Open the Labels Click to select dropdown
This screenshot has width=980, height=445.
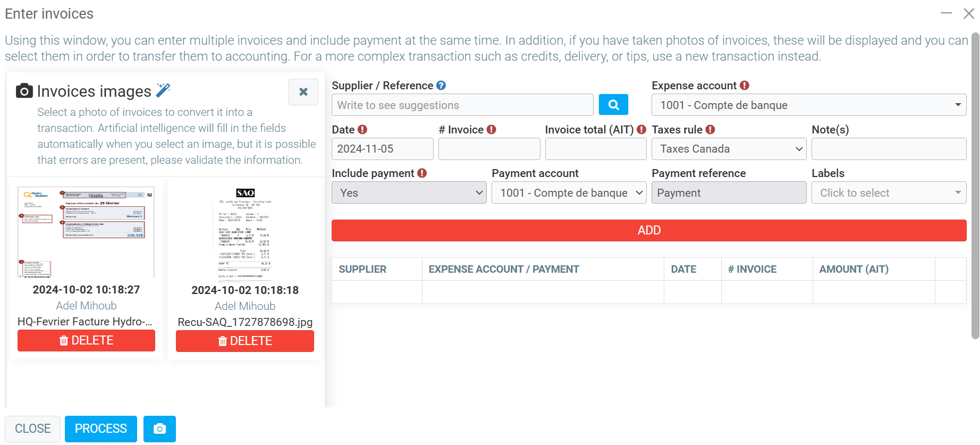point(889,193)
